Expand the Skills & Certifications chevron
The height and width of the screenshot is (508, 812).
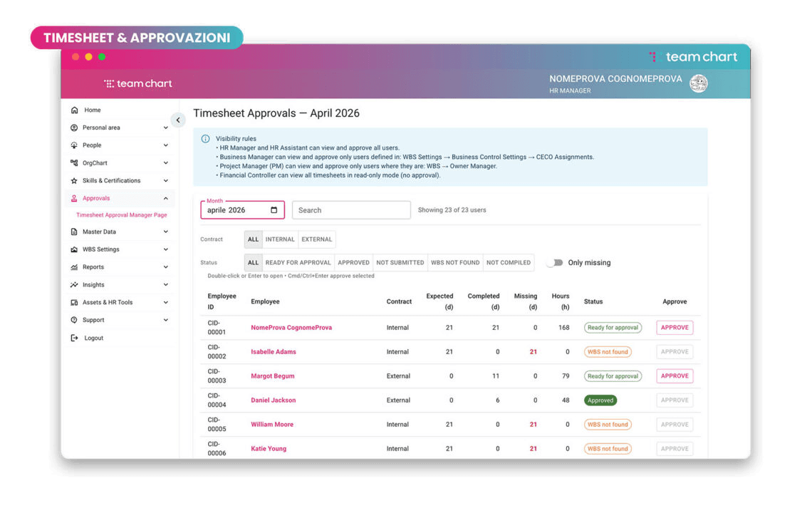pos(166,181)
